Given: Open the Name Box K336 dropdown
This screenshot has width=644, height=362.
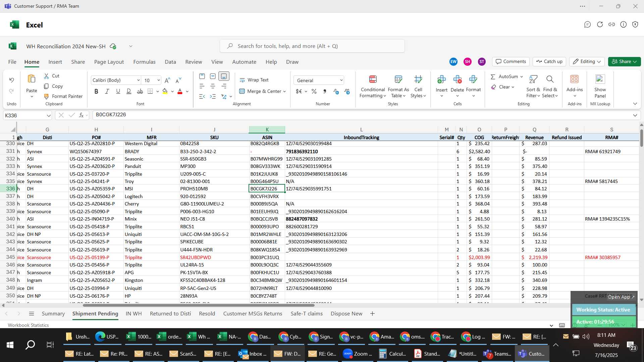Looking at the screenshot, I should pos(49,116).
